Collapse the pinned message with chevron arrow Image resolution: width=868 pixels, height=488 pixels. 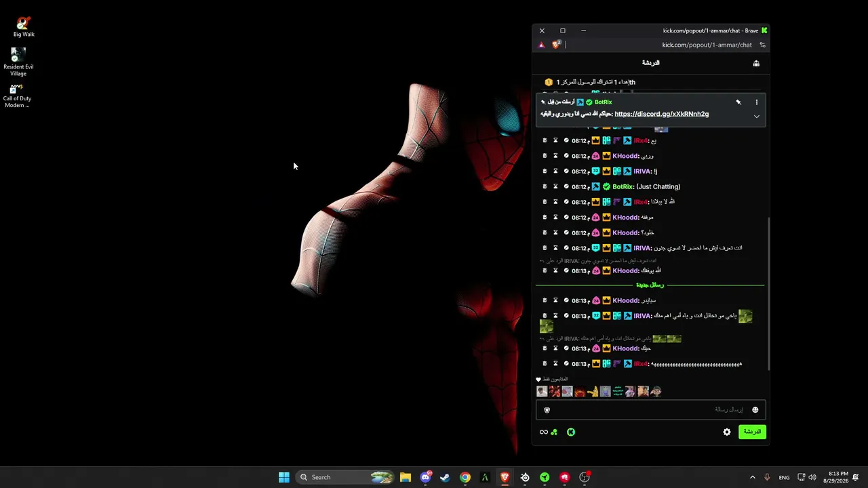pyautogui.click(x=757, y=117)
